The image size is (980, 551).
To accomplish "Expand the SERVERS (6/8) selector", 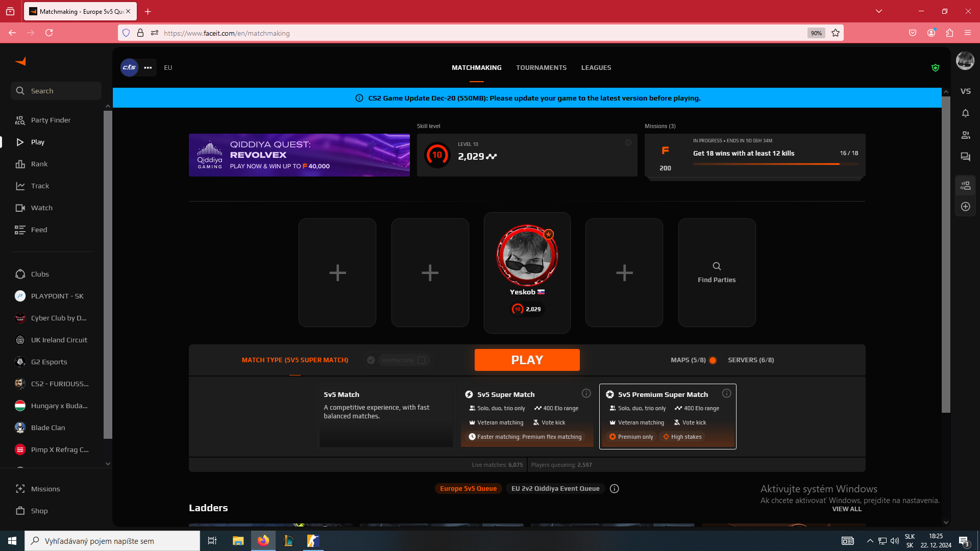I will [750, 360].
